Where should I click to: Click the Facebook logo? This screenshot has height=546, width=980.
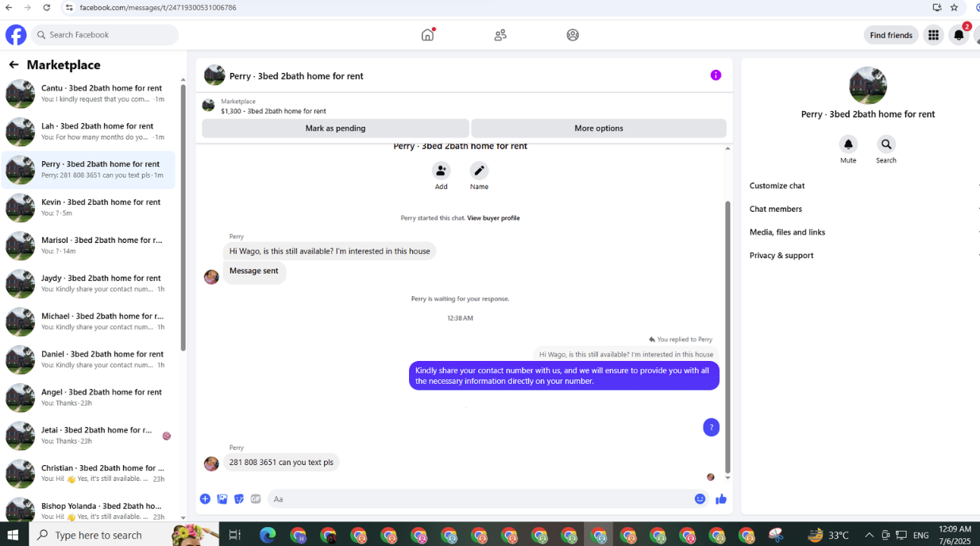point(16,35)
